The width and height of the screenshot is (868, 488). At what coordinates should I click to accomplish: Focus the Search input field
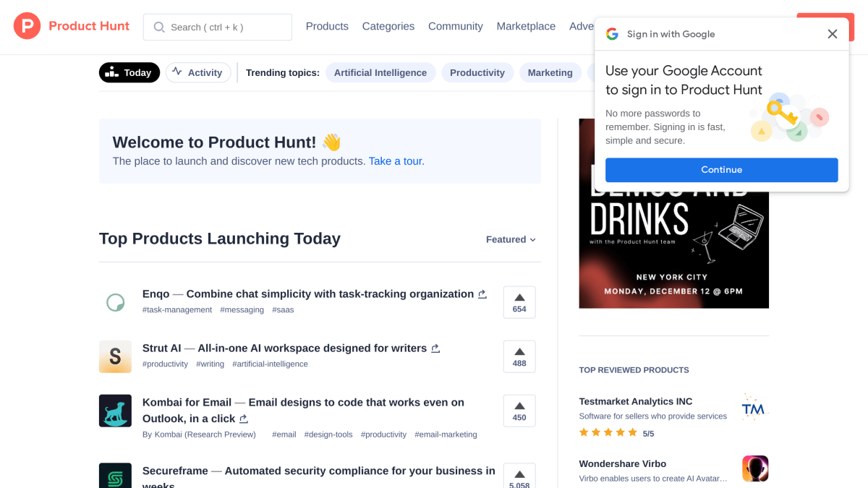click(x=218, y=27)
